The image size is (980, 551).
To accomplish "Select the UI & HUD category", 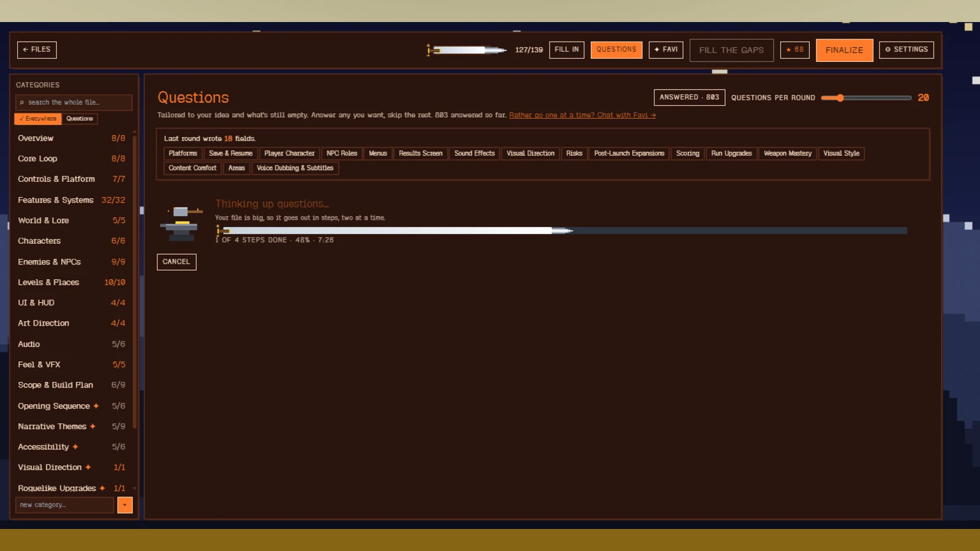I will (72, 303).
